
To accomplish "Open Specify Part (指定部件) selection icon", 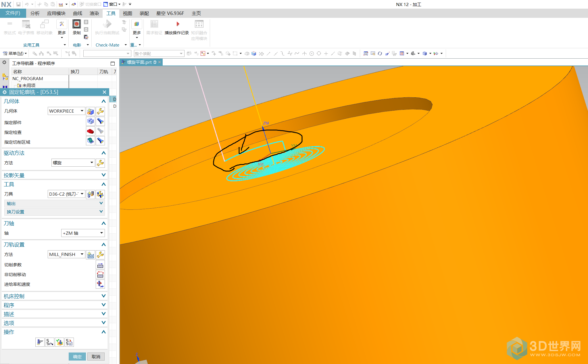I will tap(91, 121).
